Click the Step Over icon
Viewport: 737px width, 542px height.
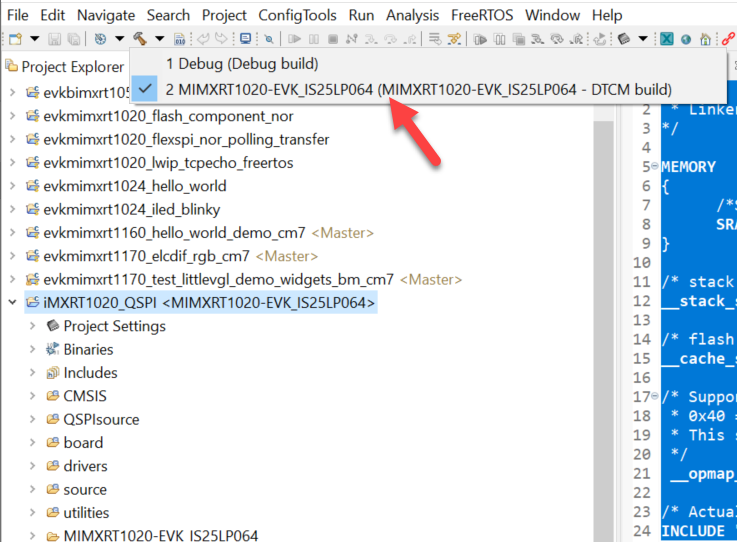pos(391,39)
